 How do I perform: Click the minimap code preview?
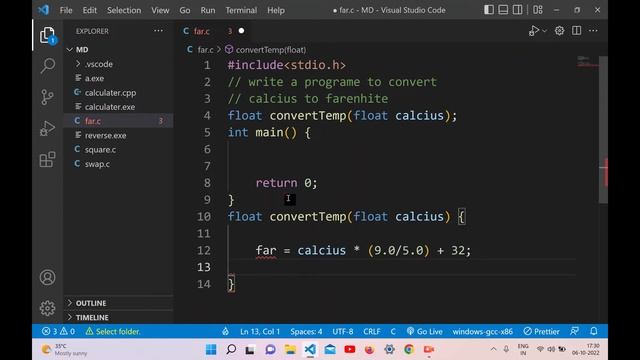click(587, 62)
